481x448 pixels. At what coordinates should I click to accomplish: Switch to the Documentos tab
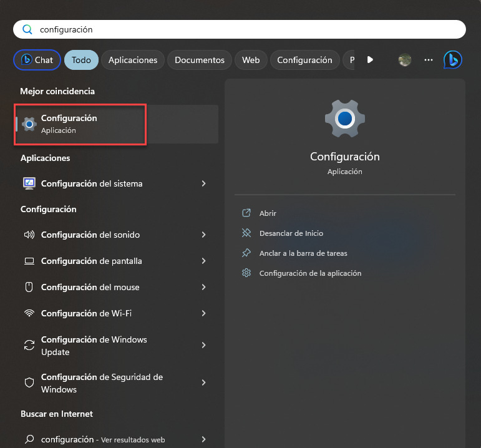(200, 60)
